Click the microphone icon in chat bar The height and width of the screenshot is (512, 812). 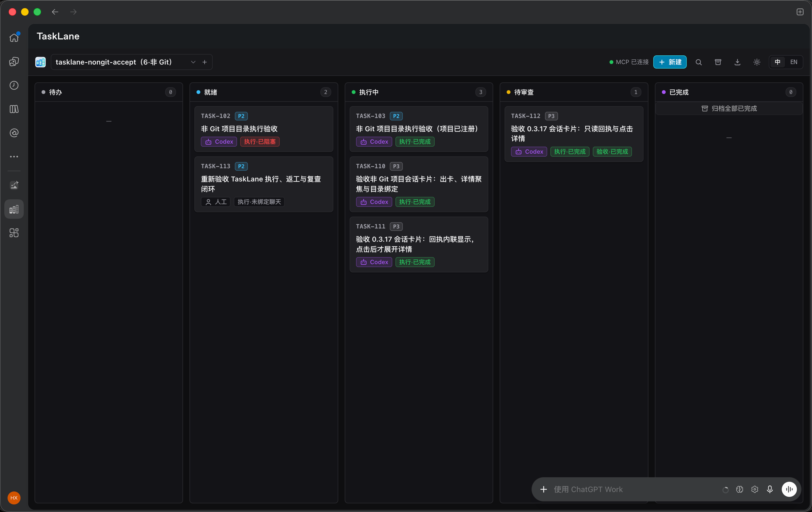click(x=770, y=489)
